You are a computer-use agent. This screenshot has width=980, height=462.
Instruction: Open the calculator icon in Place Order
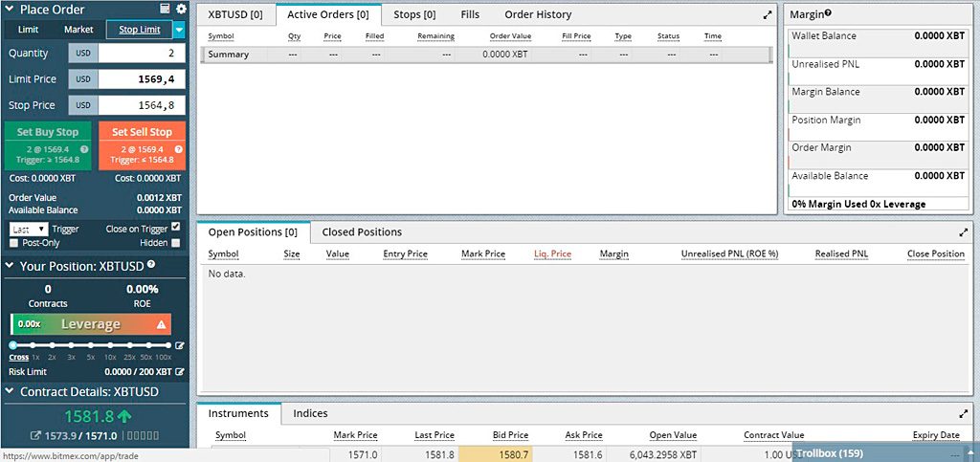[x=165, y=9]
